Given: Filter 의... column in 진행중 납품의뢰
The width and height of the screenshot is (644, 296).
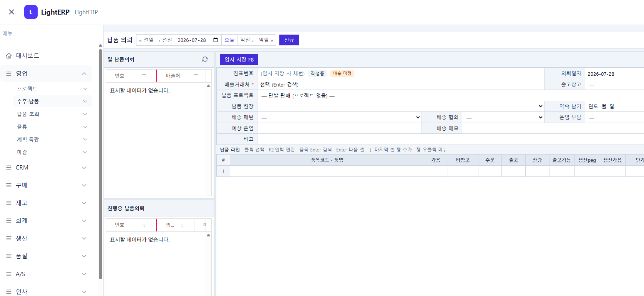Looking at the screenshot, I should (182, 225).
